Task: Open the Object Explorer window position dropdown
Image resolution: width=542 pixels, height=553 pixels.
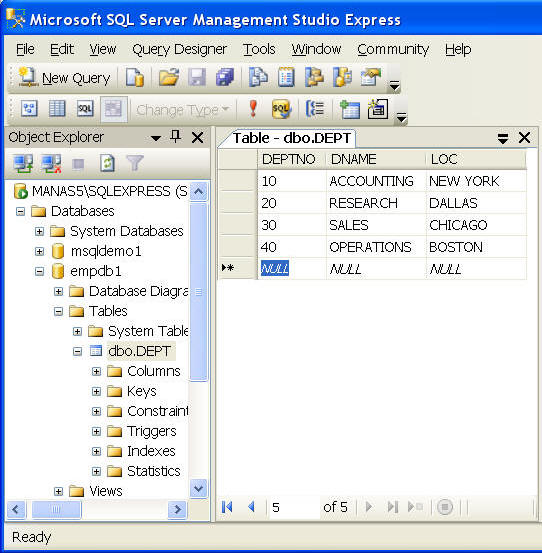Action: click(156, 138)
